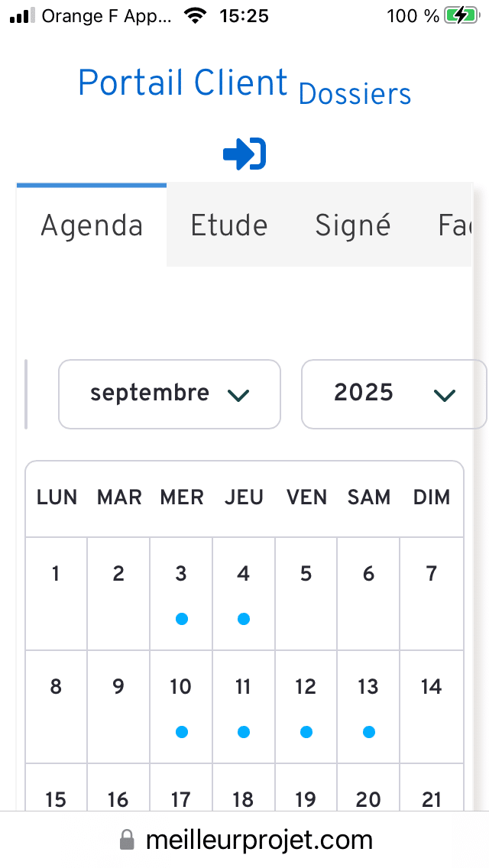Open the 2025 year dropdown
This screenshot has width=489, height=868.
pyautogui.click(x=393, y=394)
